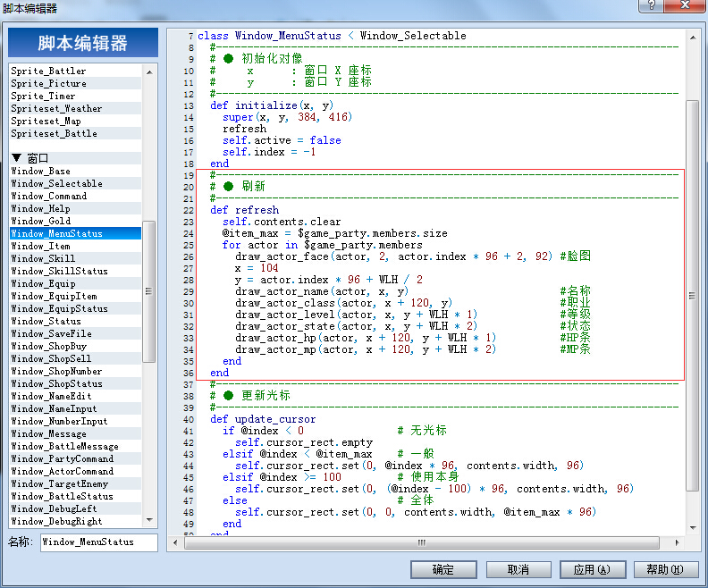This screenshot has height=588, width=708.
Task: Select the Window_SaveFile script
Action: 75,333
